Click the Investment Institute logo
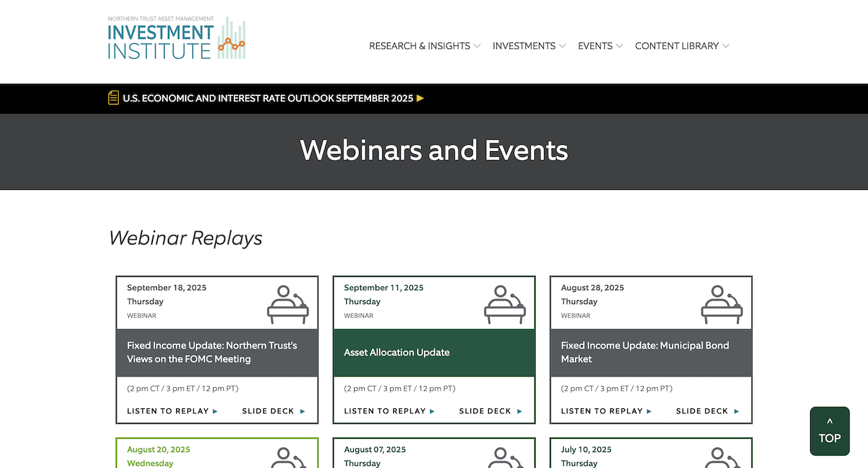The height and width of the screenshot is (468, 868). (x=177, y=39)
